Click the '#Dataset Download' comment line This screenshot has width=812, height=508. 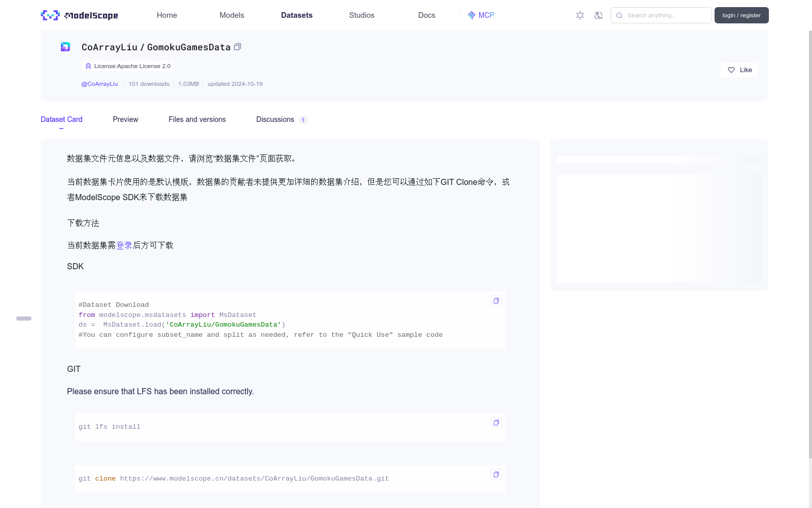114,305
